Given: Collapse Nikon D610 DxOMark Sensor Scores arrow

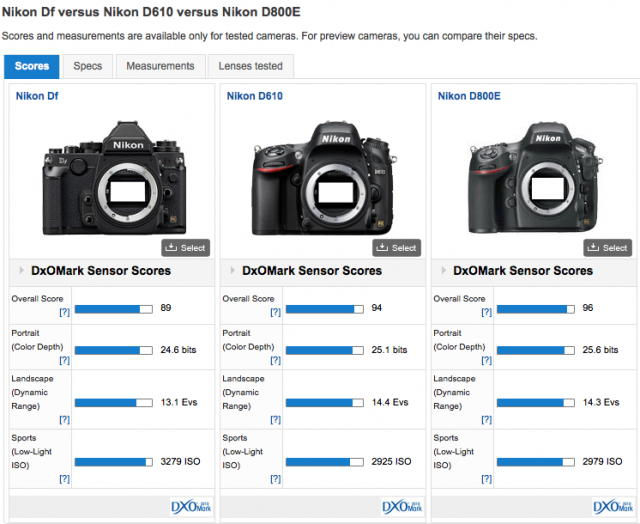Looking at the screenshot, I should tap(232, 270).
